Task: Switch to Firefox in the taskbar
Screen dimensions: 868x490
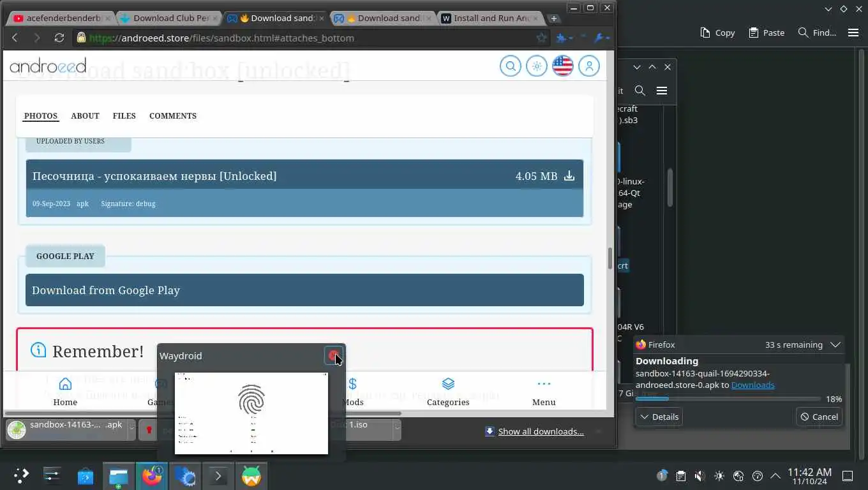Action: 152,476
